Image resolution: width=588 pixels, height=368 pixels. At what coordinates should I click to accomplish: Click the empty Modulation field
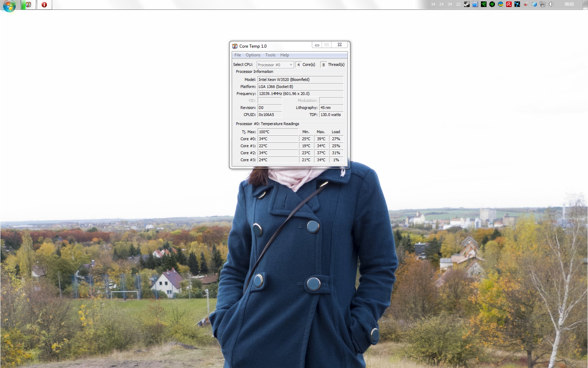(331, 101)
